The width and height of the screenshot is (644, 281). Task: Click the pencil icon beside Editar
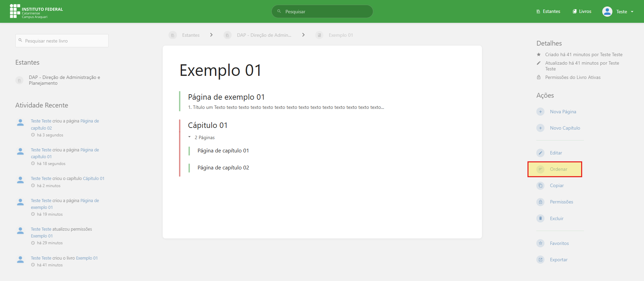pos(540,153)
